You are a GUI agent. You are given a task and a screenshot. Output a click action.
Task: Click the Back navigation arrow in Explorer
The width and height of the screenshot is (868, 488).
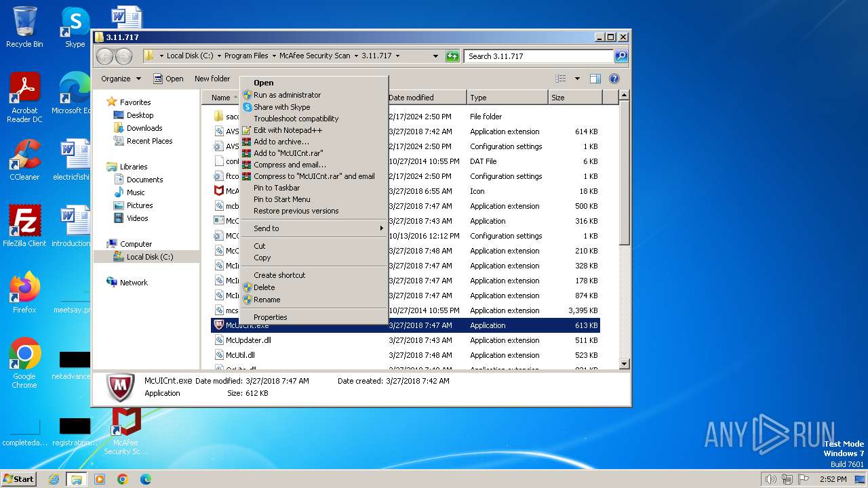point(104,56)
